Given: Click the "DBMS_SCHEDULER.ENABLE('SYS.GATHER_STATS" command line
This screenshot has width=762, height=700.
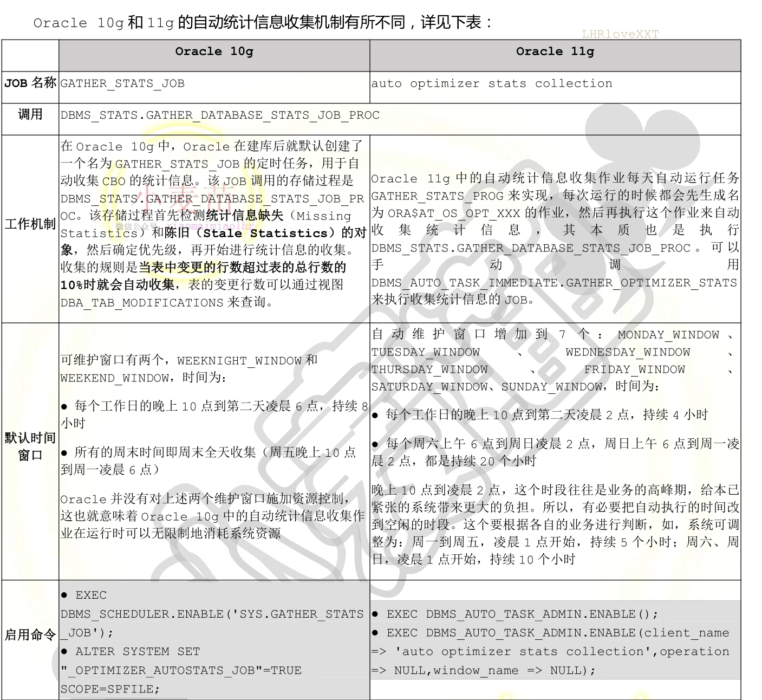Looking at the screenshot, I should point(212,614).
